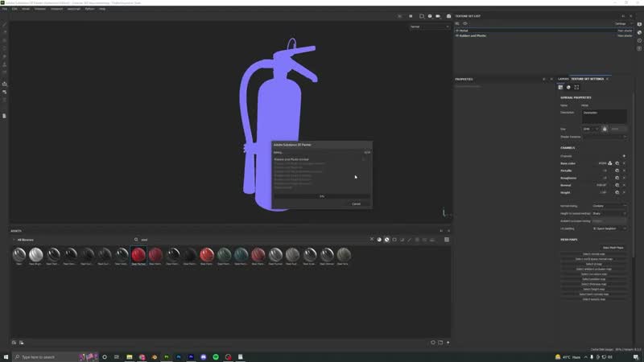The height and width of the screenshot is (362, 644).
Task: Click the Description text field
Action: pyautogui.click(x=605, y=117)
